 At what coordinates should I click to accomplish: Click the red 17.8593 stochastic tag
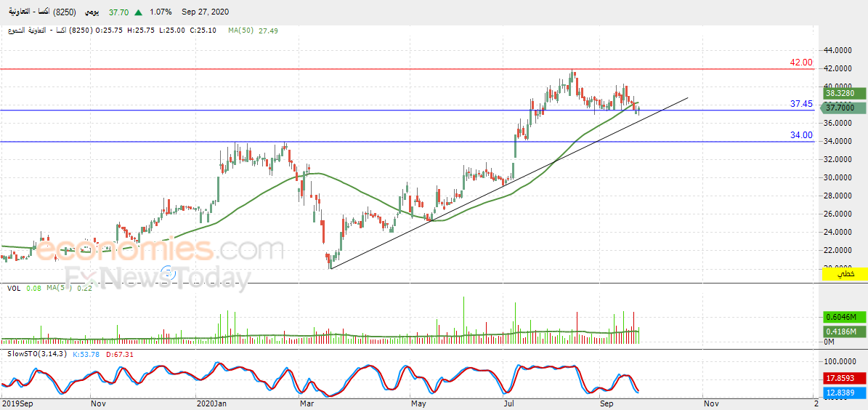[844, 379]
